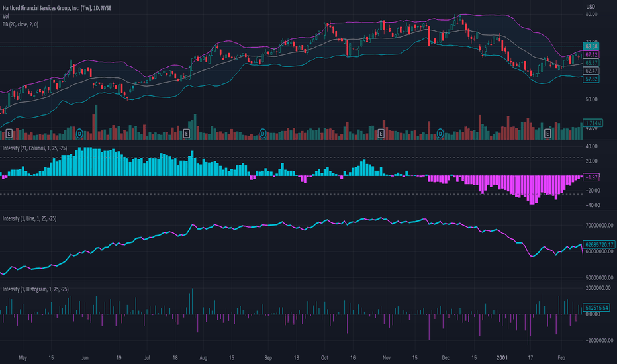617x364 pixels.
Task: Open the dividend D marker before September
Action: tap(263, 134)
